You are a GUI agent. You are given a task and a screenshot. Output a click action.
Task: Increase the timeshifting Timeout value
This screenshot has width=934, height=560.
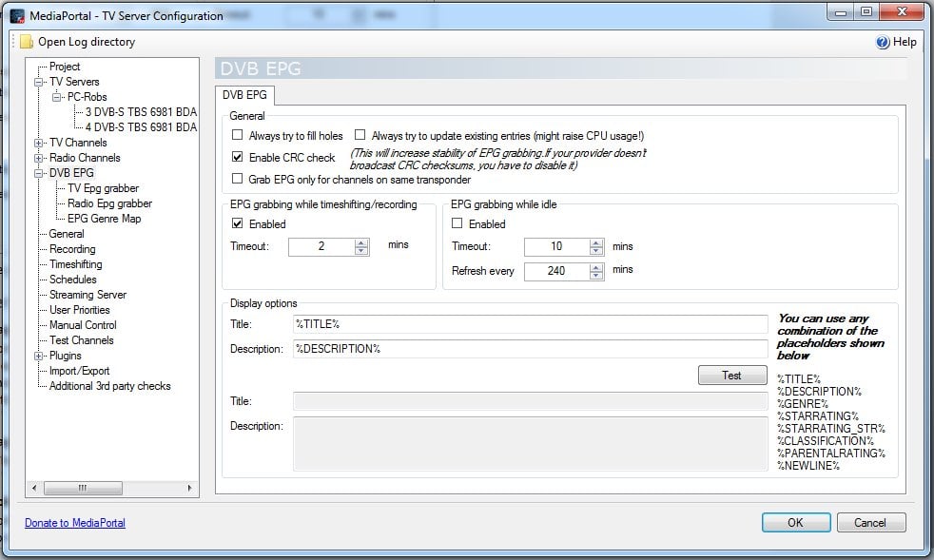361,242
